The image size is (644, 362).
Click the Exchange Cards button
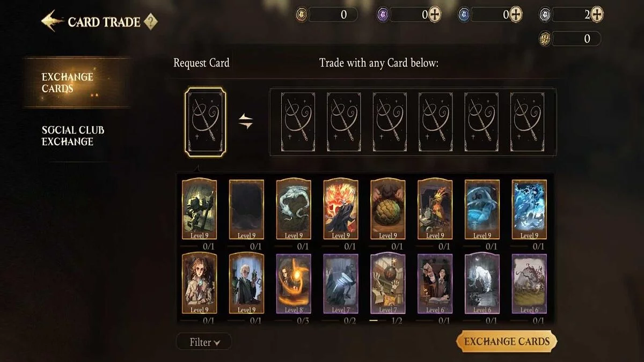507,342
